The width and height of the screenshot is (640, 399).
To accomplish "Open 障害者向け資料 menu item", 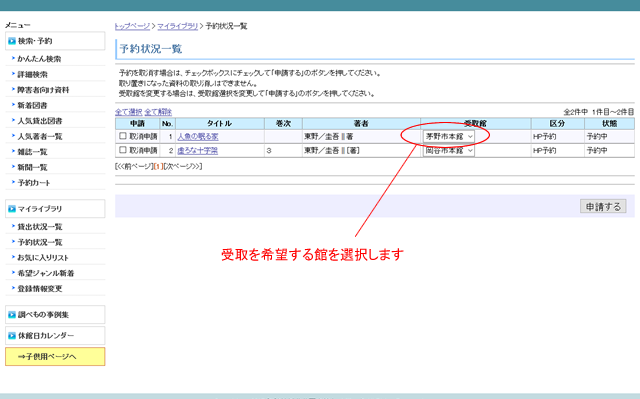I will [43, 90].
